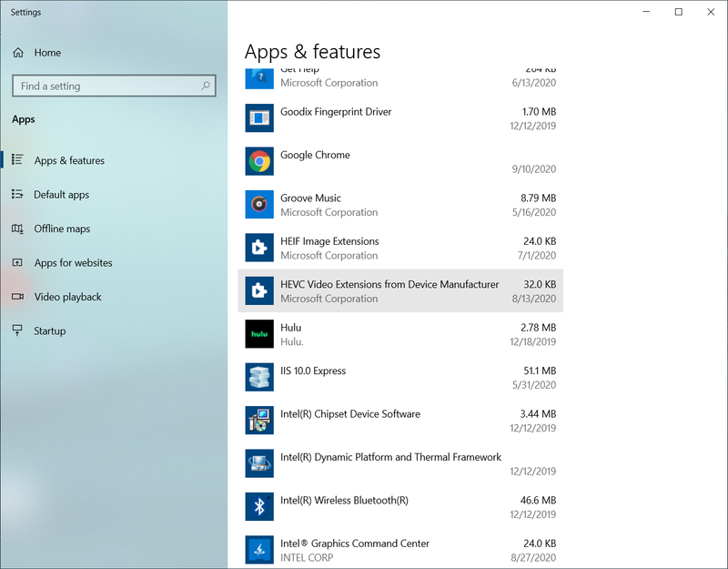This screenshot has height=569, width=728.
Task: Click the Groove Music app icon
Action: click(259, 205)
